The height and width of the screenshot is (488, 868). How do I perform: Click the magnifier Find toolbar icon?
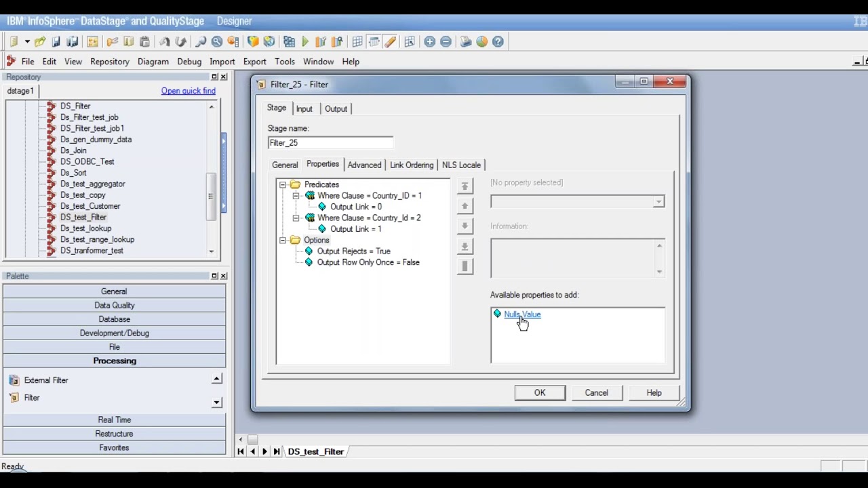click(x=201, y=42)
